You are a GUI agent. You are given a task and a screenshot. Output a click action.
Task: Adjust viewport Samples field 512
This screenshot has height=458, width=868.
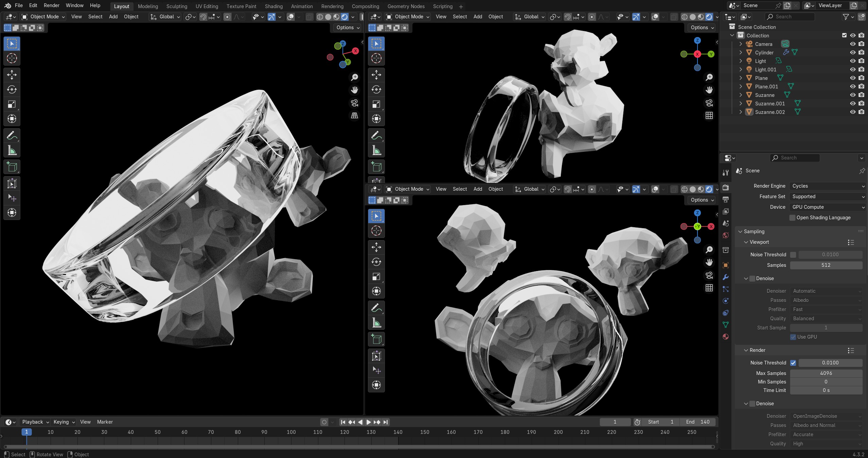click(826, 265)
